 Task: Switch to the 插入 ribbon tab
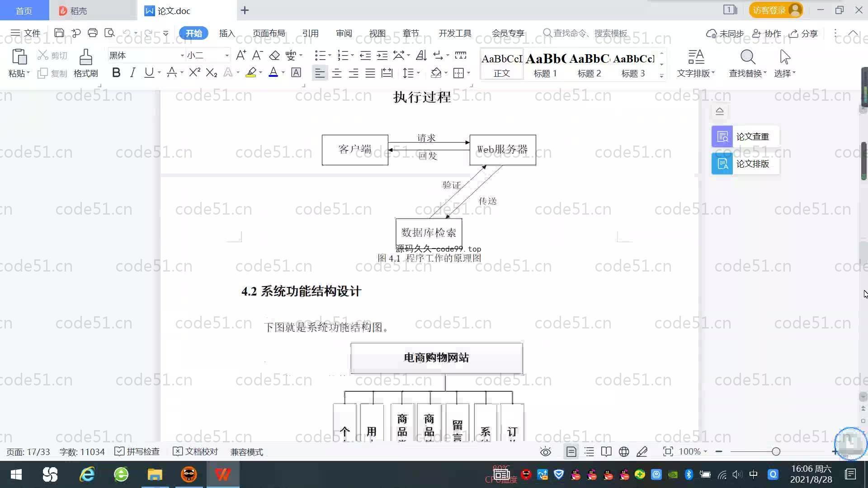pyautogui.click(x=227, y=33)
